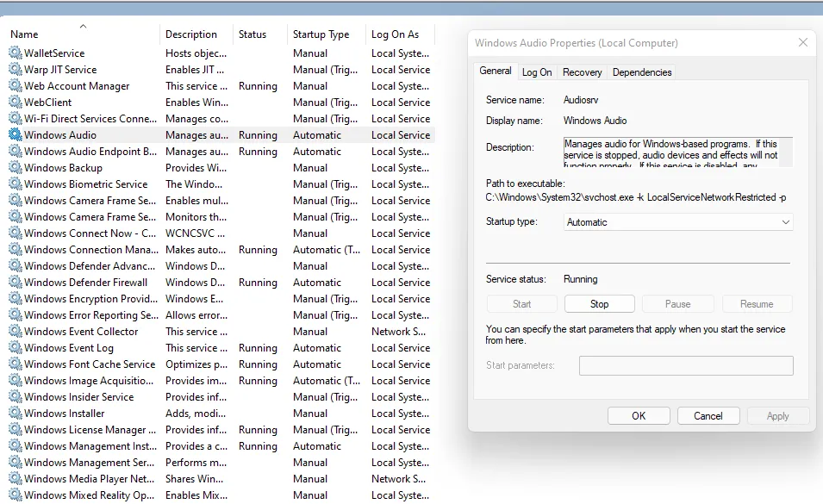Stop the Windows Audio service
Viewport: 823px width, 504px height.
click(600, 303)
